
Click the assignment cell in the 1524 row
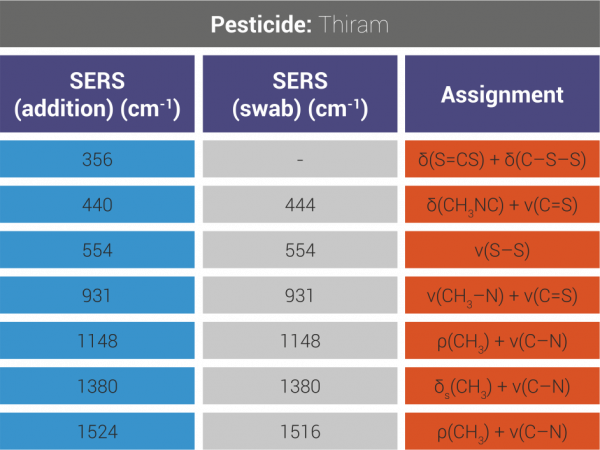click(502, 430)
